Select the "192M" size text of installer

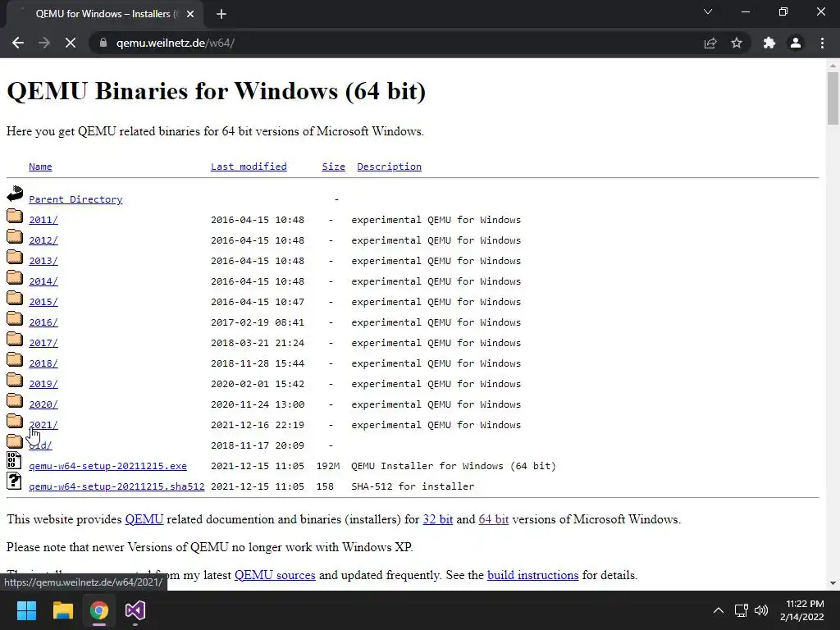point(328,466)
